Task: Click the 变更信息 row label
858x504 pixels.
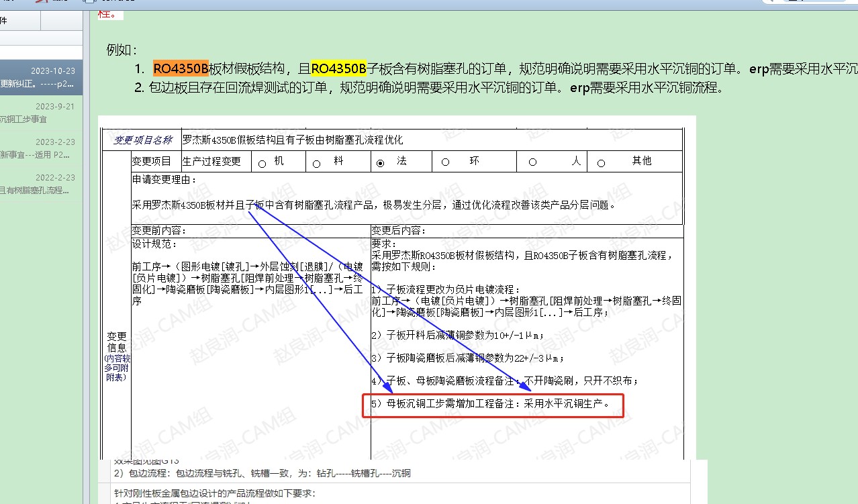Action: pyautogui.click(x=117, y=356)
